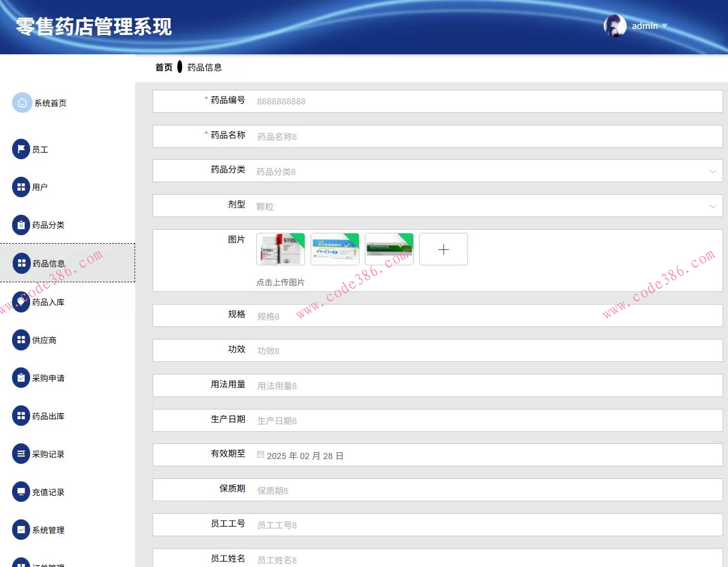The image size is (728, 567).
Task: Click the third medicine image thumbnail
Action: (389, 249)
